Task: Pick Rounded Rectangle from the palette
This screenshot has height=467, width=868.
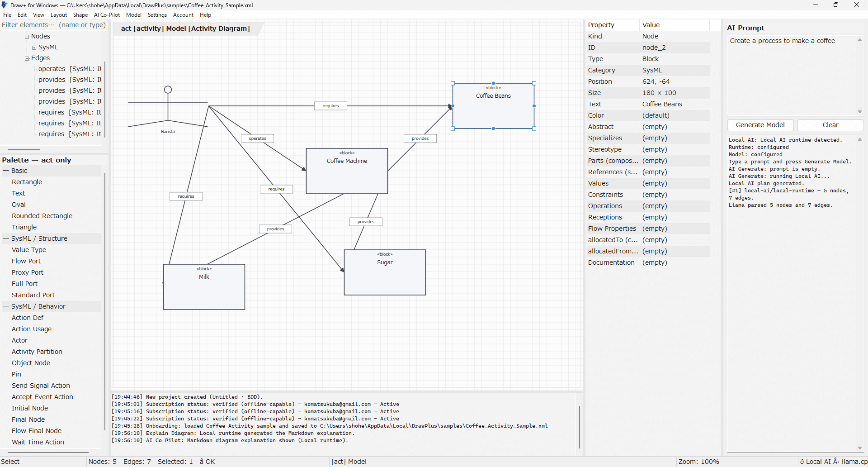Action: pyautogui.click(x=42, y=216)
